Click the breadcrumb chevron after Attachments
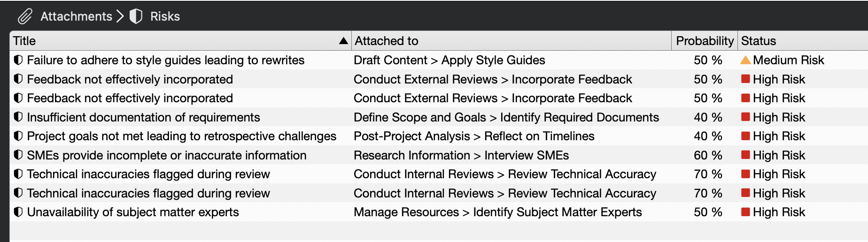The width and height of the screenshot is (868, 242). [120, 16]
